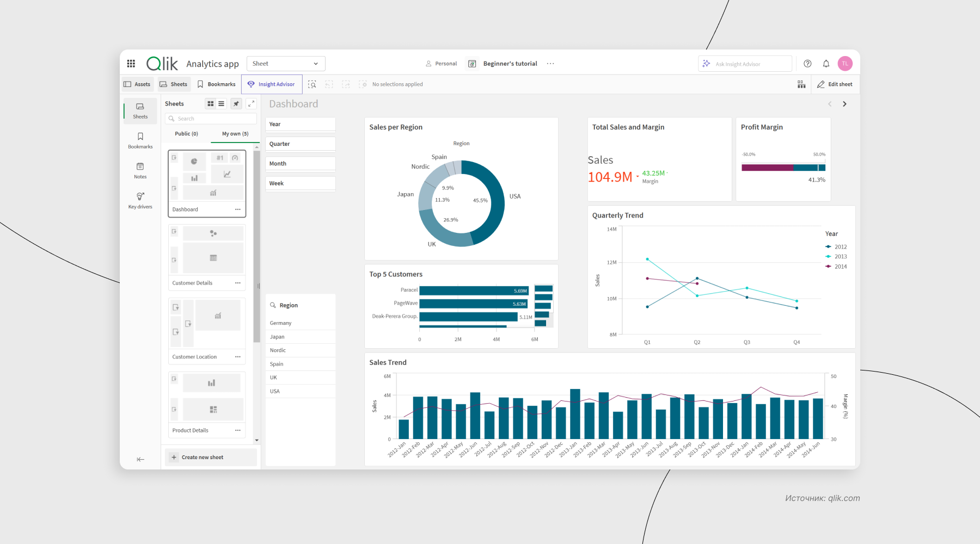Focus the Ask Insight Advisor field

tap(745, 64)
